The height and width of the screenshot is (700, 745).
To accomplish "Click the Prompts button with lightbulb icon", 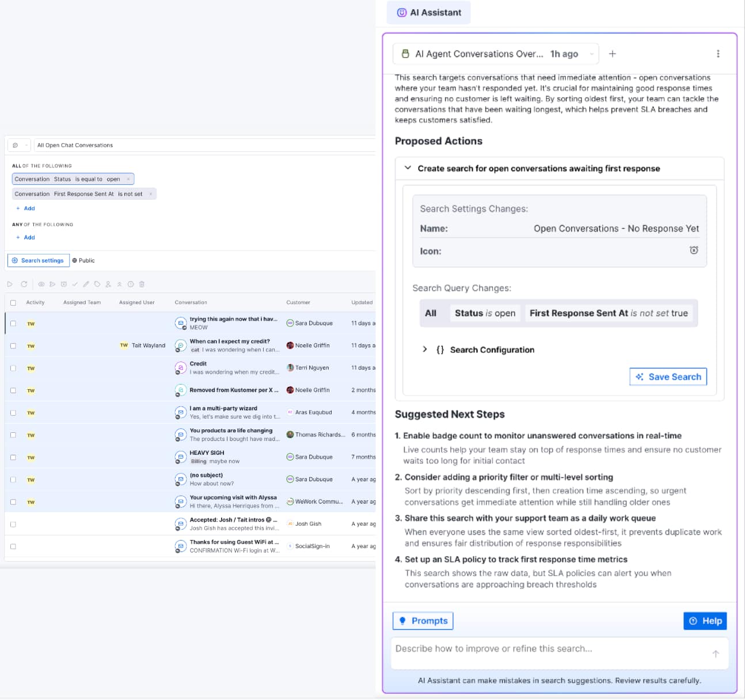I will tap(423, 621).
